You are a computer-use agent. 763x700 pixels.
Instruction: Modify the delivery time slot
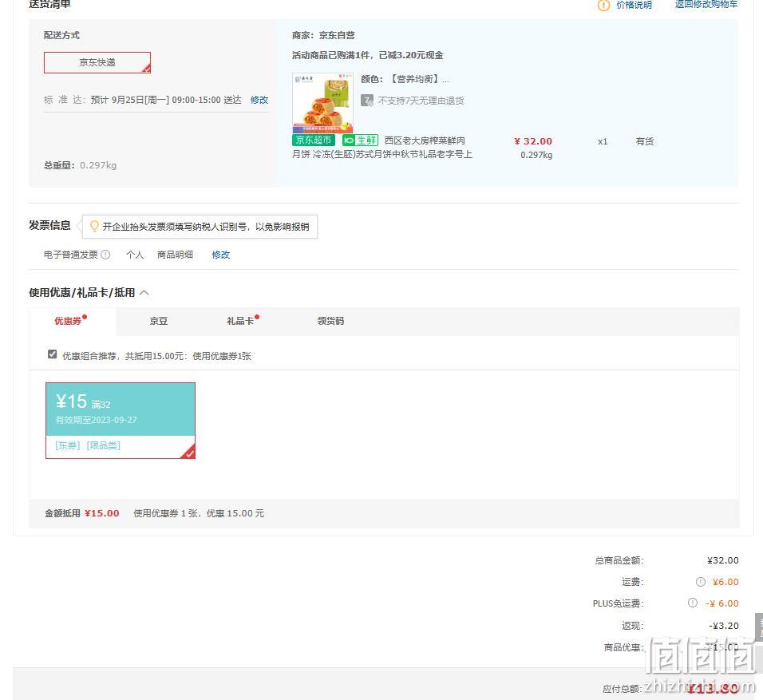point(259,100)
